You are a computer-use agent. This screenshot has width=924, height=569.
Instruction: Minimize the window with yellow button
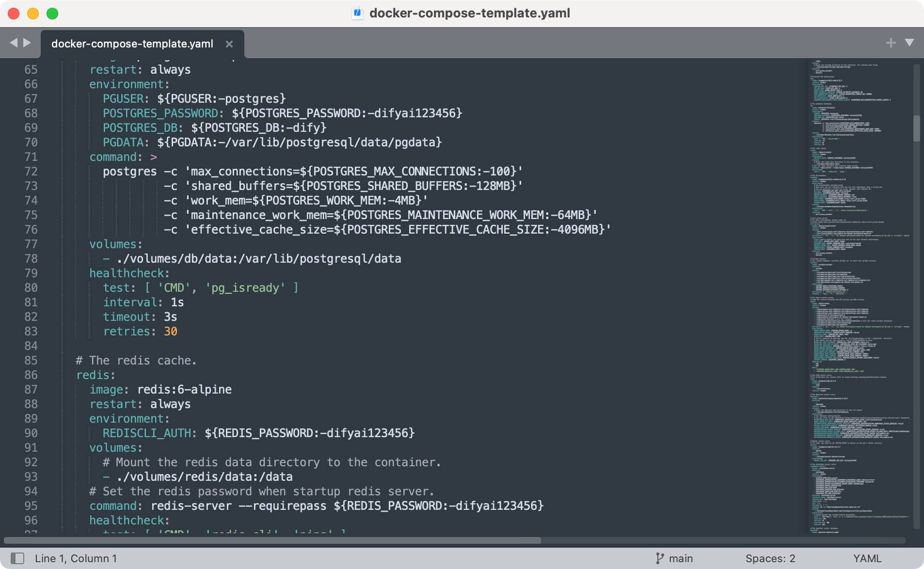33,14
